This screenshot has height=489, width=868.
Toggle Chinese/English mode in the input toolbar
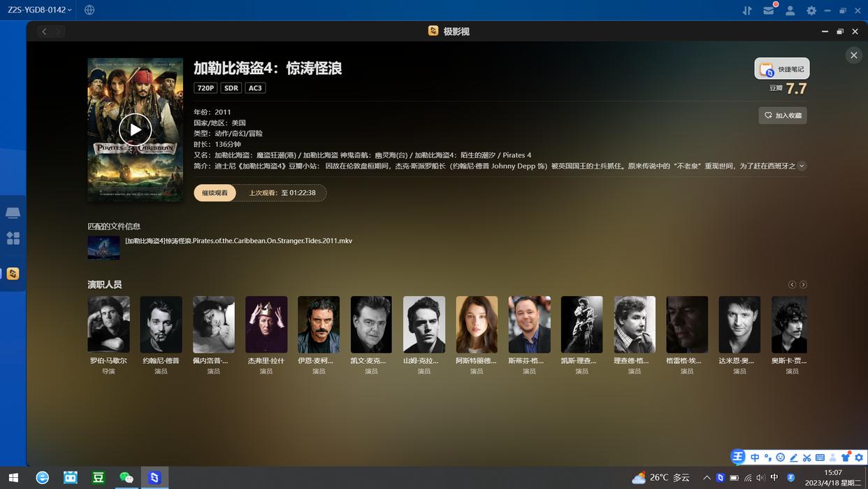(x=755, y=457)
